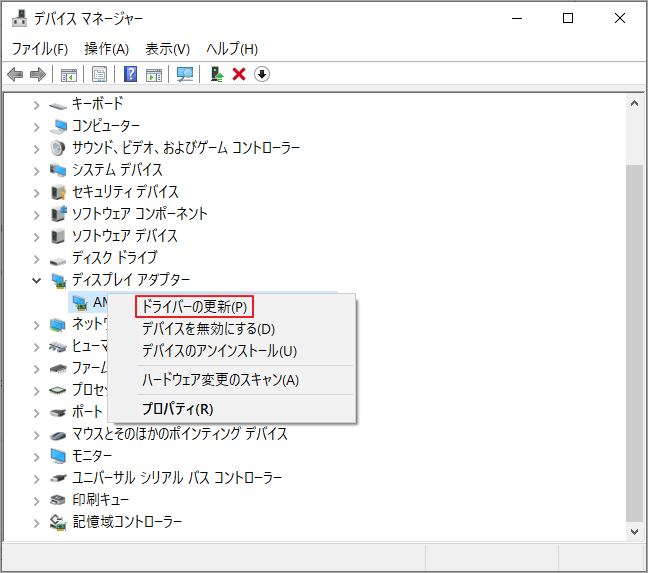Click the vertical scrollbar thumb
Viewport: 648px width, 573px height.
click(634, 343)
